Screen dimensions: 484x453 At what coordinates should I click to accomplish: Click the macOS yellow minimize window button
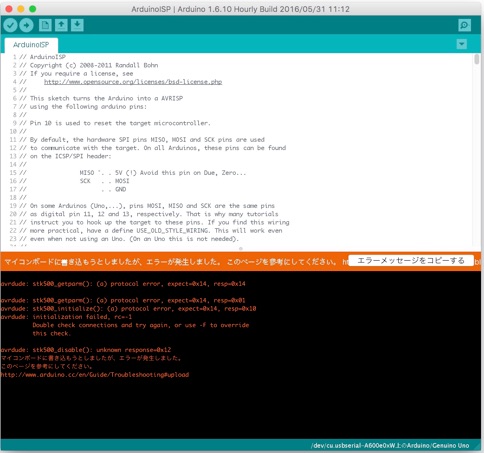pyautogui.click(x=21, y=9)
